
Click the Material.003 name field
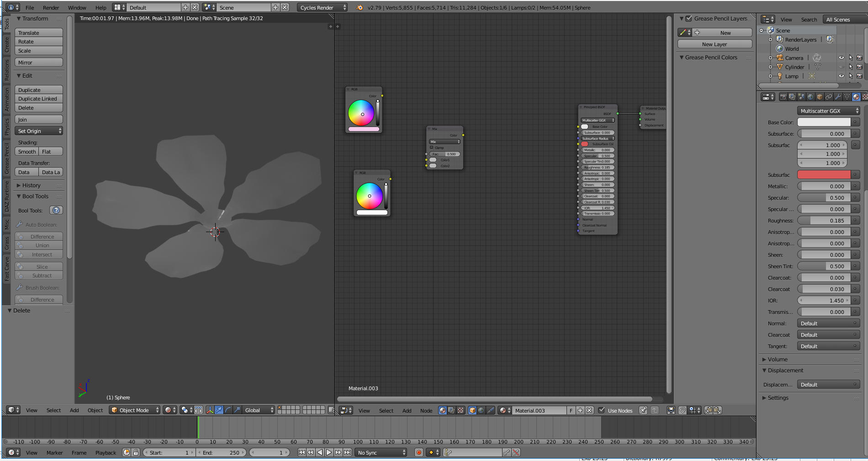[x=539, y=410]
